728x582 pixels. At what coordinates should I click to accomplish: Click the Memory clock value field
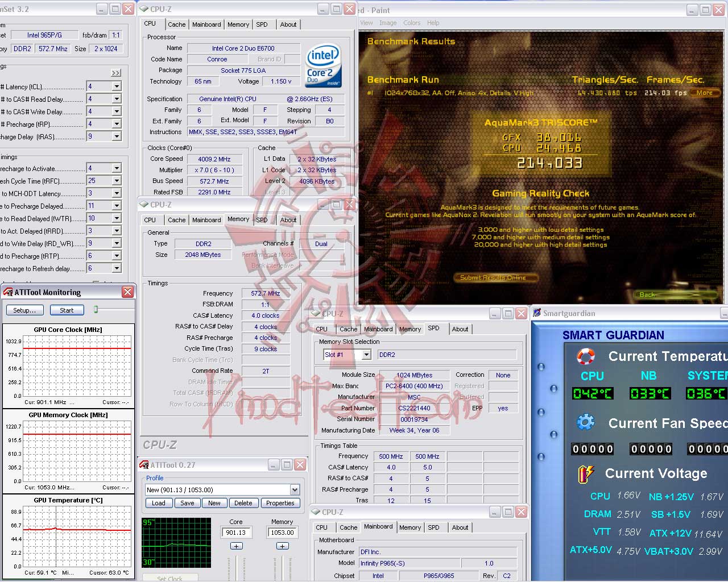(x=282, y=533)
